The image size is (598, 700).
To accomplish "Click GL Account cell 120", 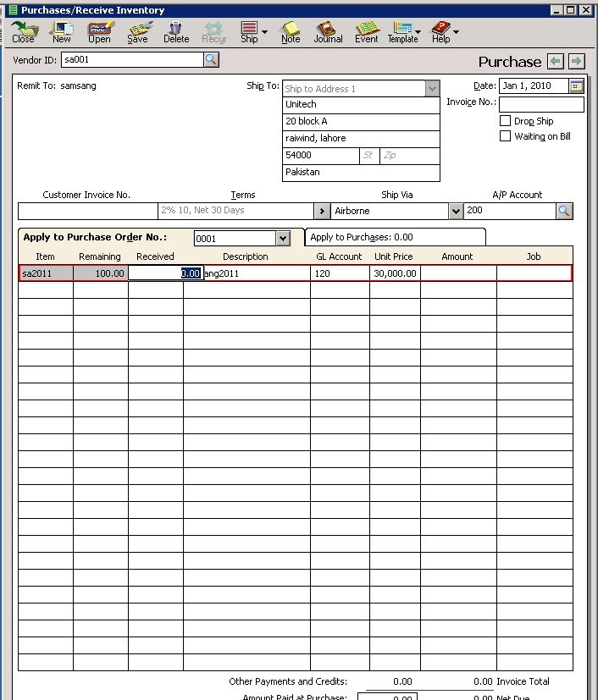I will coord(340,273).
